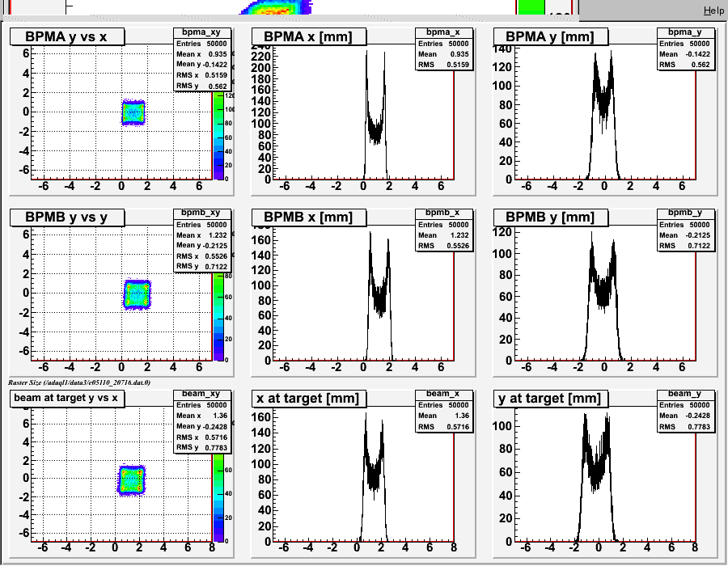The height and width of the screenshot is (566, 728).
Task: Select the beam_xy statistics box
Action: tap(202, 421)
